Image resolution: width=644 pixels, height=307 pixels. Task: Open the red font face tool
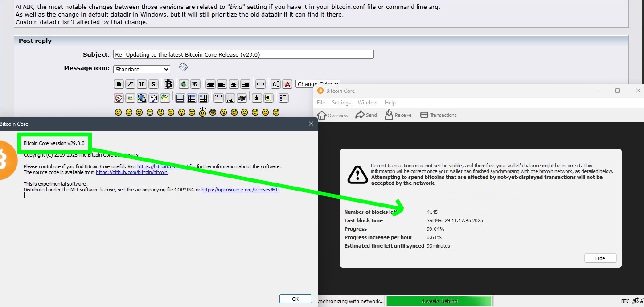(x=287, y=84)
